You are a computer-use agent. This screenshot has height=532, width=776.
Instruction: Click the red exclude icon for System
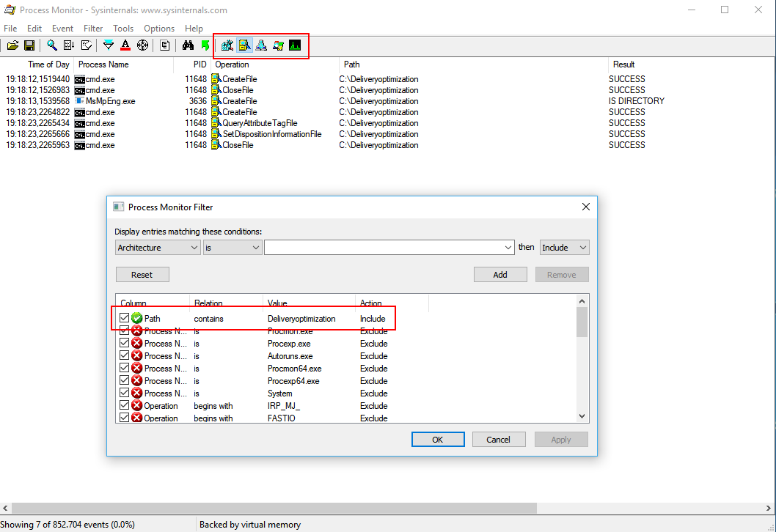pos(137,393)
